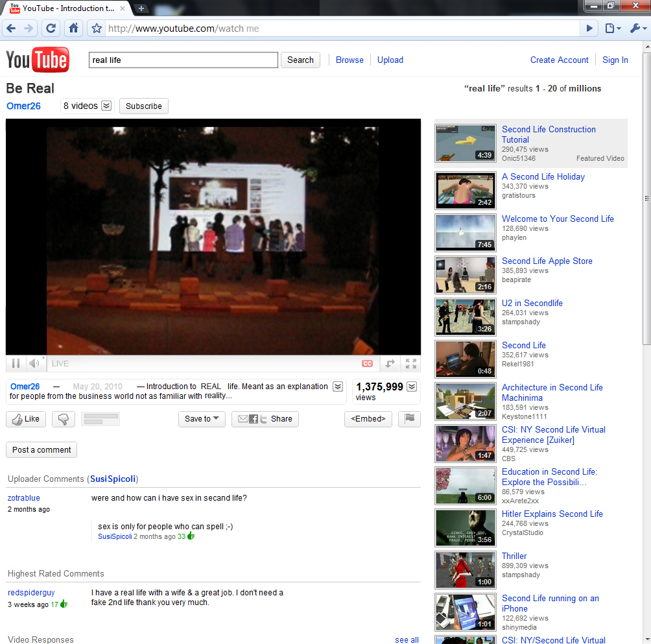This screenshot has height=644, width=651.
Task: Go to the browser home page icon
Action: coord(73,29)
